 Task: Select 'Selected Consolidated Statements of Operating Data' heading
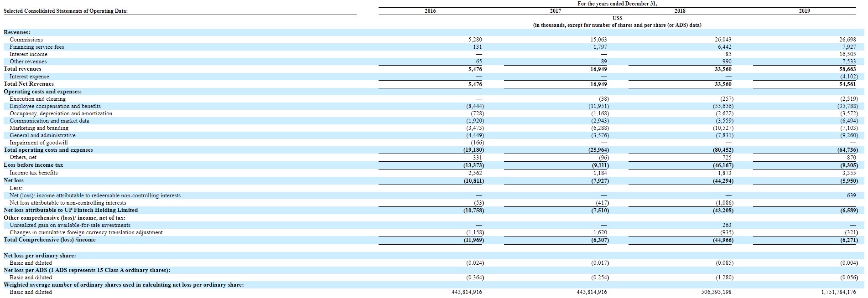[x=66, y=11]
